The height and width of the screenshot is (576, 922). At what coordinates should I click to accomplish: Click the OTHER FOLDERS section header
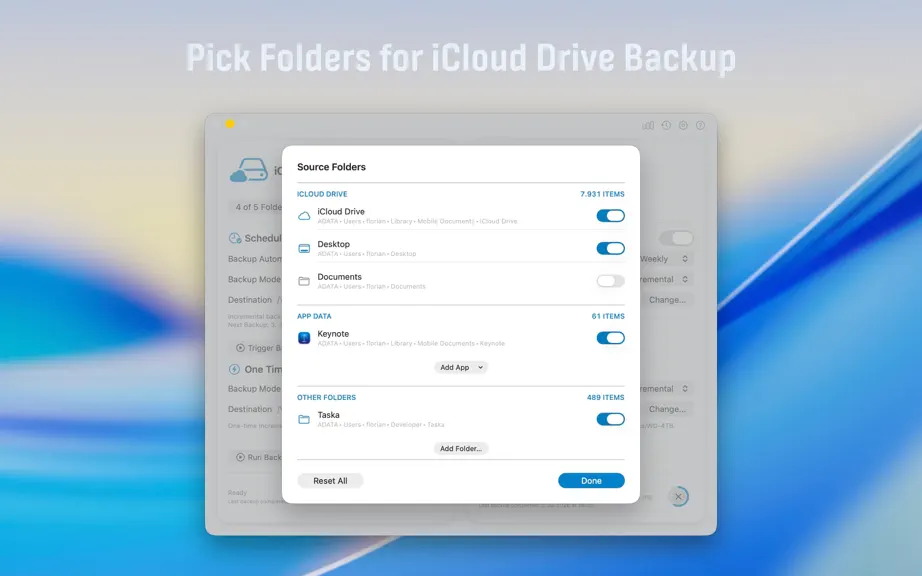326,397
